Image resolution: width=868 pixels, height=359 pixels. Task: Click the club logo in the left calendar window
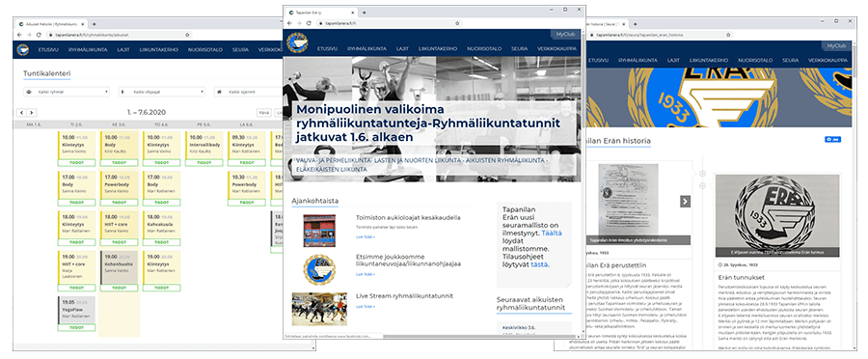pyautogui.click(x=23, y=50)
